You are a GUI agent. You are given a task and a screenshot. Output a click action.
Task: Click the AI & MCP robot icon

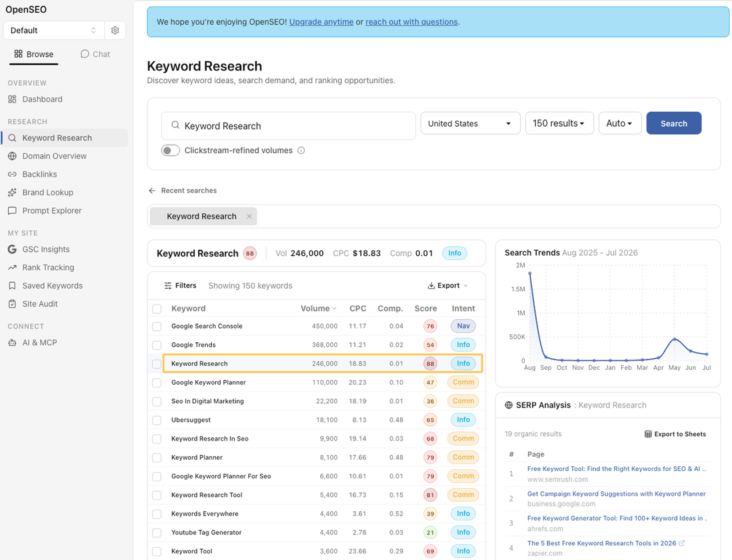[x=12, y=343]
